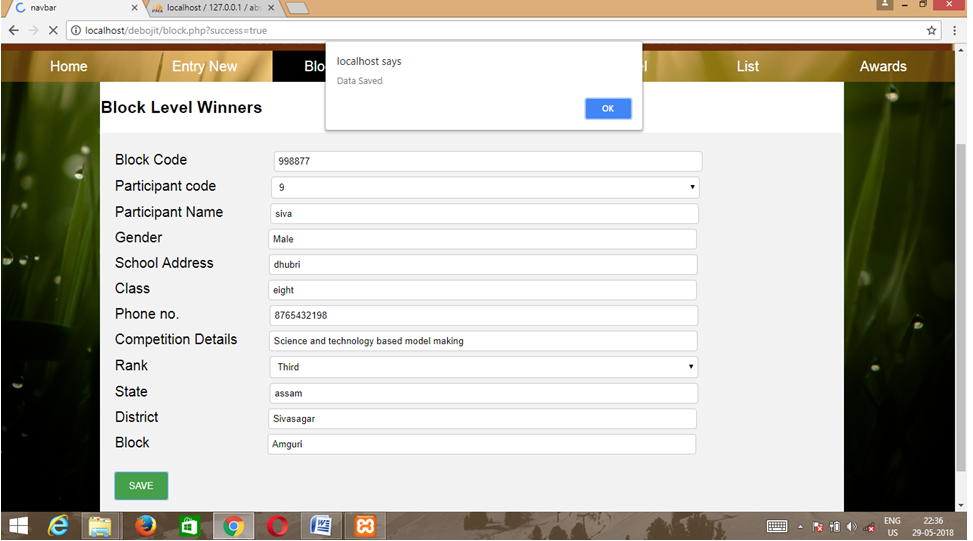Click the Block Level Winners heading

click(182, 107)
